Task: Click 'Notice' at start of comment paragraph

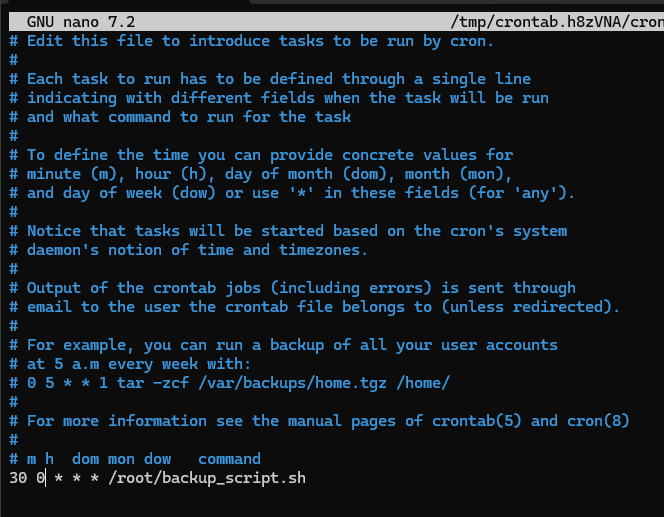Action: click(x=54, y=231)
